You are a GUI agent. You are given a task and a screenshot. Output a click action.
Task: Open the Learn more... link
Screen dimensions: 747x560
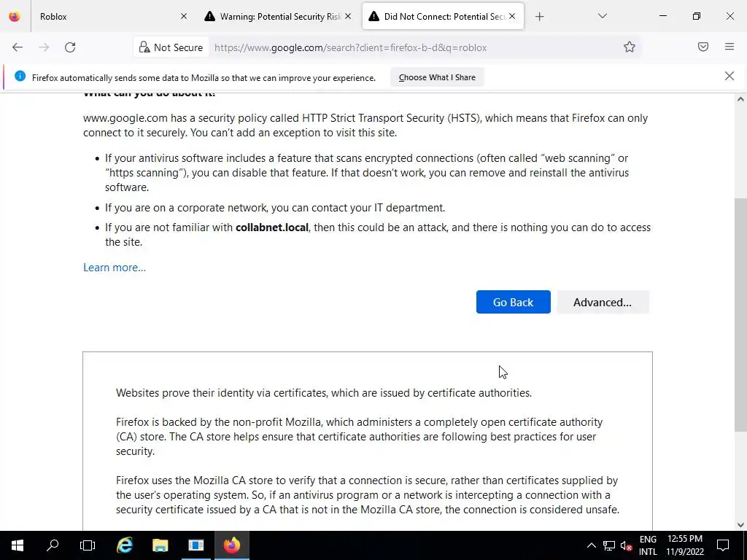pyautogui.click(x=115, y=268)
